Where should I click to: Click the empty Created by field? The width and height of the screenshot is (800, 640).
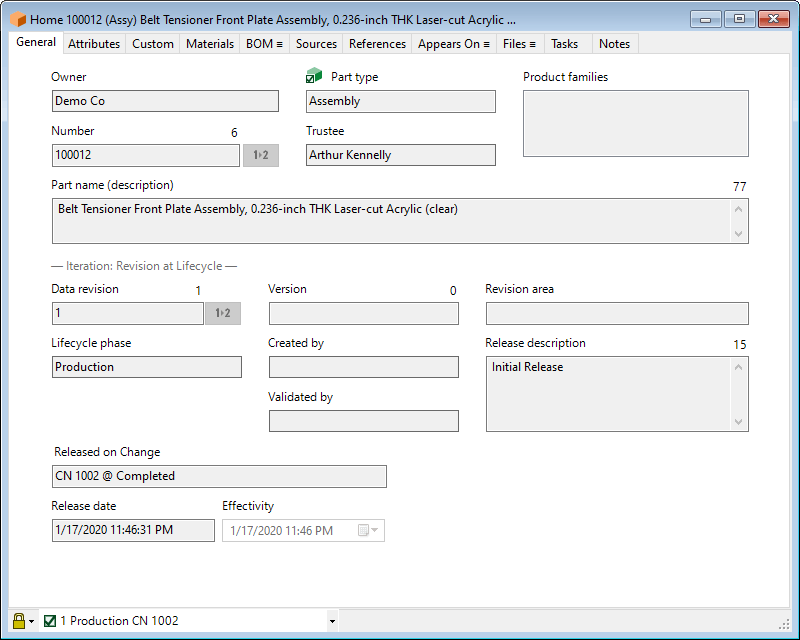pyautogui.click(x=364, y=367)
